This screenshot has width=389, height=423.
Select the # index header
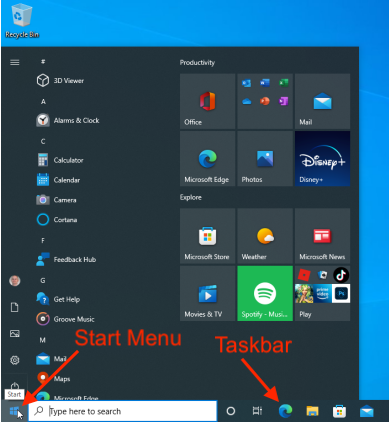click(43, 62)
